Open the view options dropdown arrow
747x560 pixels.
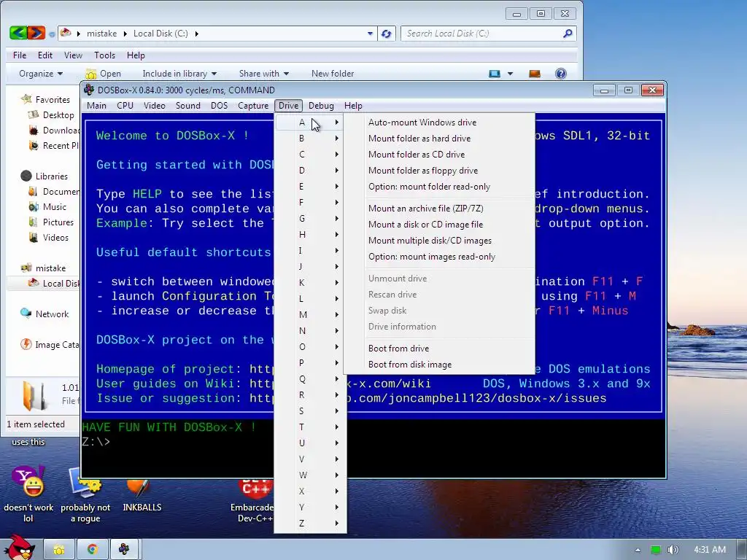pos(510,74)
